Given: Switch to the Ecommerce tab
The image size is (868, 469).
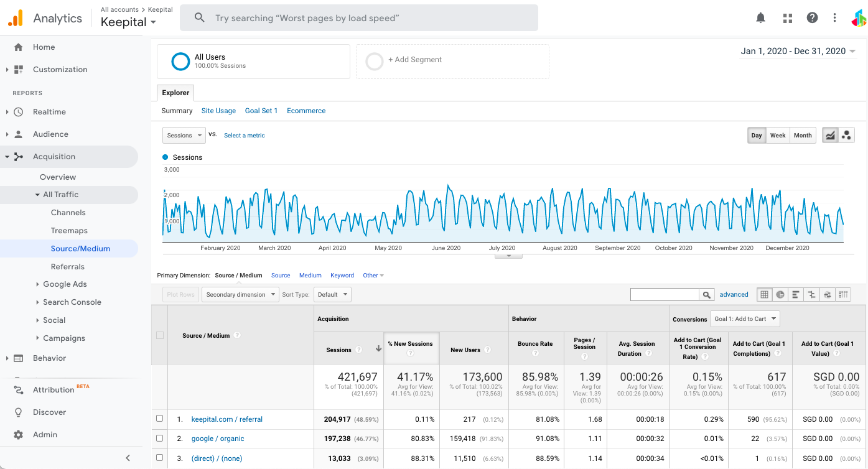Looking at the screenshot, I should [x=306, y=111].
